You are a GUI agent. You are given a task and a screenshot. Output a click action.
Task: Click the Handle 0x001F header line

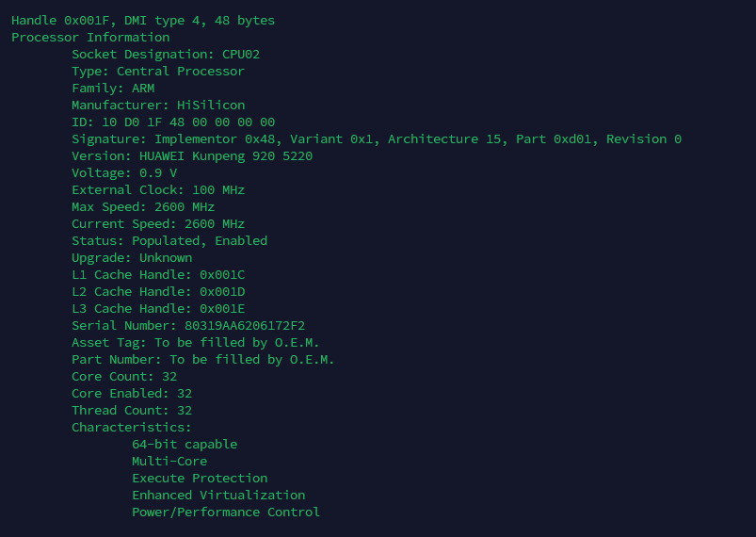143,20
